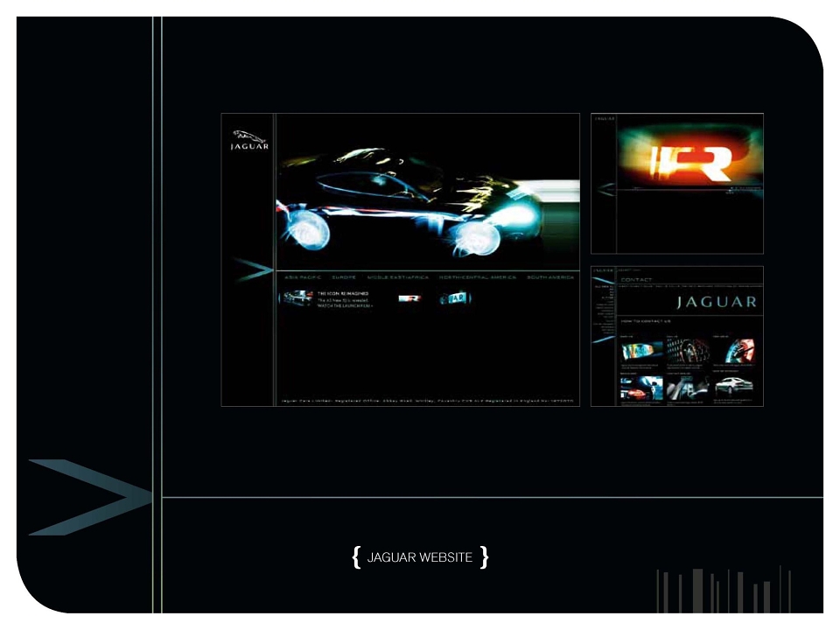
Task: Click the blue AR badge icon
Action: (454, 298)
